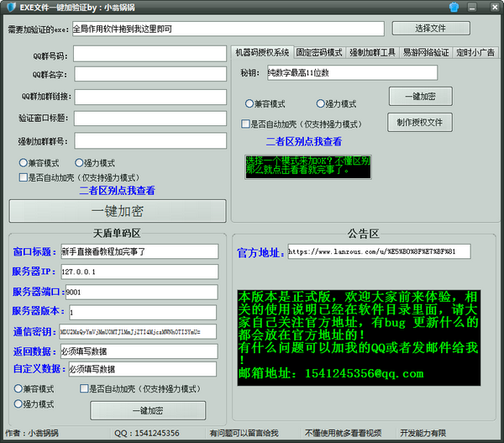
Task: Click status bar text 作者：小翁锅锅
Action: 32,434
